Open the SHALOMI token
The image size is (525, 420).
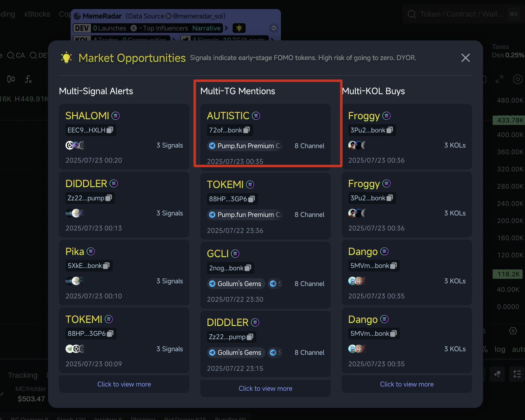click(x=87, y=116)
